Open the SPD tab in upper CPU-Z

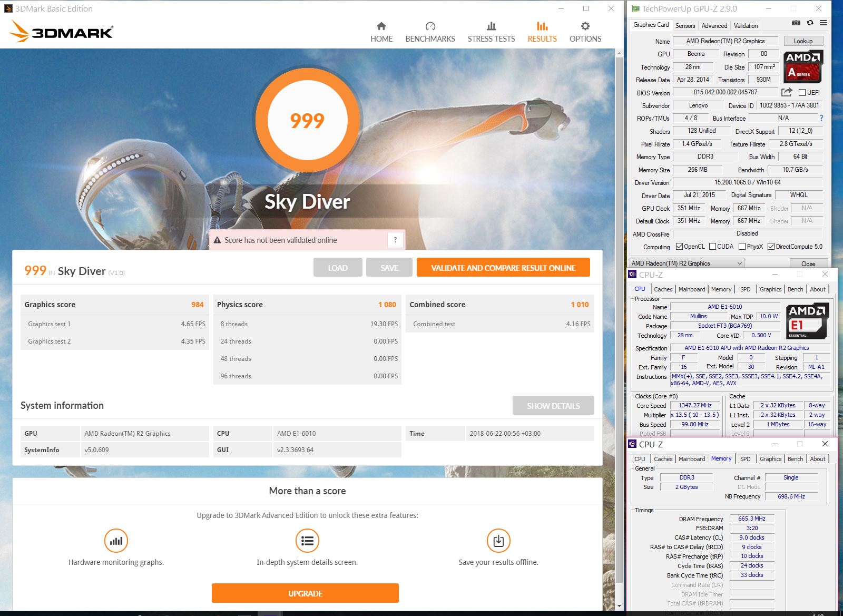[745, 289]
